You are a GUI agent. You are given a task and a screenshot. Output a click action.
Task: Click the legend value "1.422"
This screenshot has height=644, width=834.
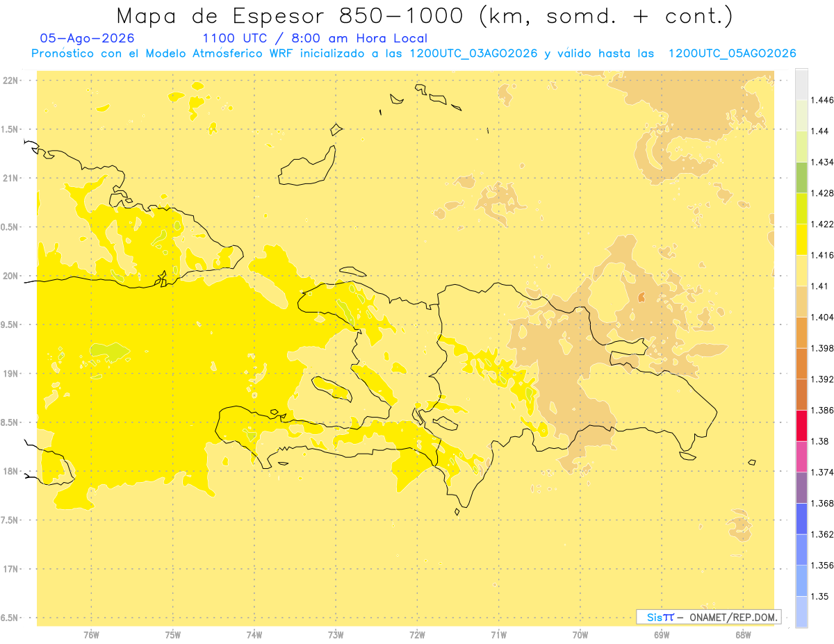pos(822,224)
